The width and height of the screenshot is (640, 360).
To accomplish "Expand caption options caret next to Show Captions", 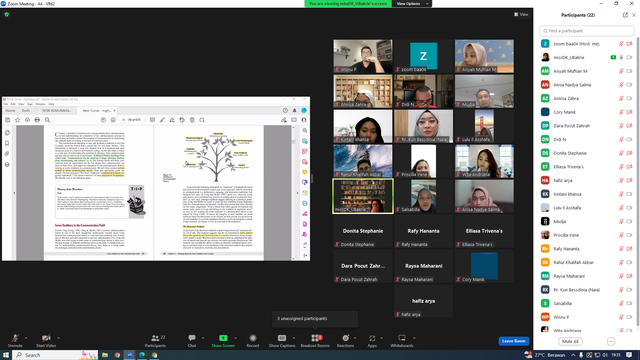I will pyautogui.click(x=293, y=338).
